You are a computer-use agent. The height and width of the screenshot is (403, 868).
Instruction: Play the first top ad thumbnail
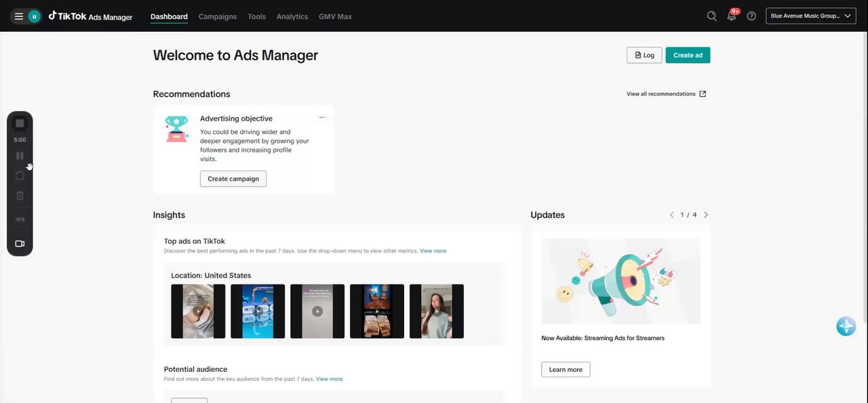[198, 312]
